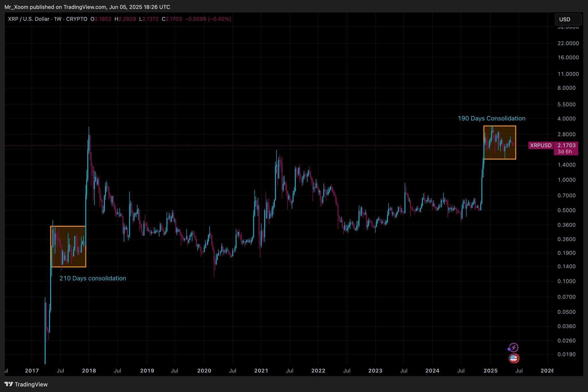Click the 22.0000 price scale label
The height and width of the screenshot is (392, 588).
(568, 43)
